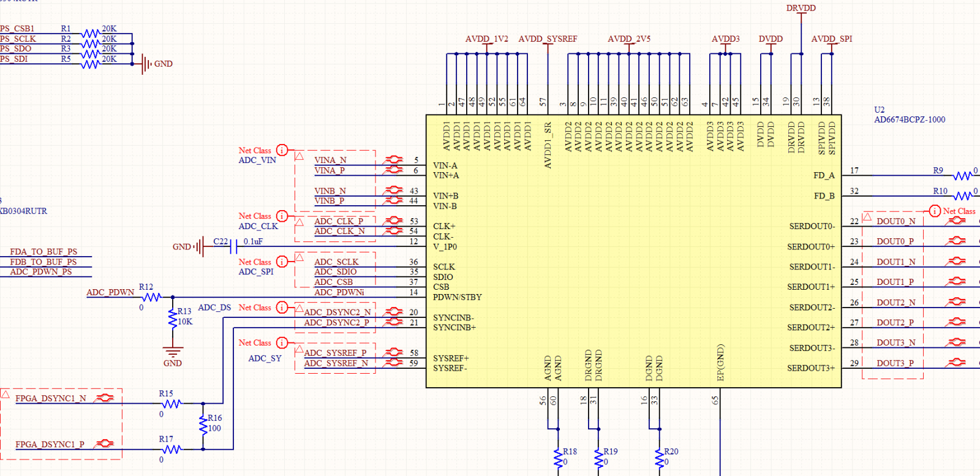
Task: Click the resistor R12 symbol
Action: coord(151,297)
